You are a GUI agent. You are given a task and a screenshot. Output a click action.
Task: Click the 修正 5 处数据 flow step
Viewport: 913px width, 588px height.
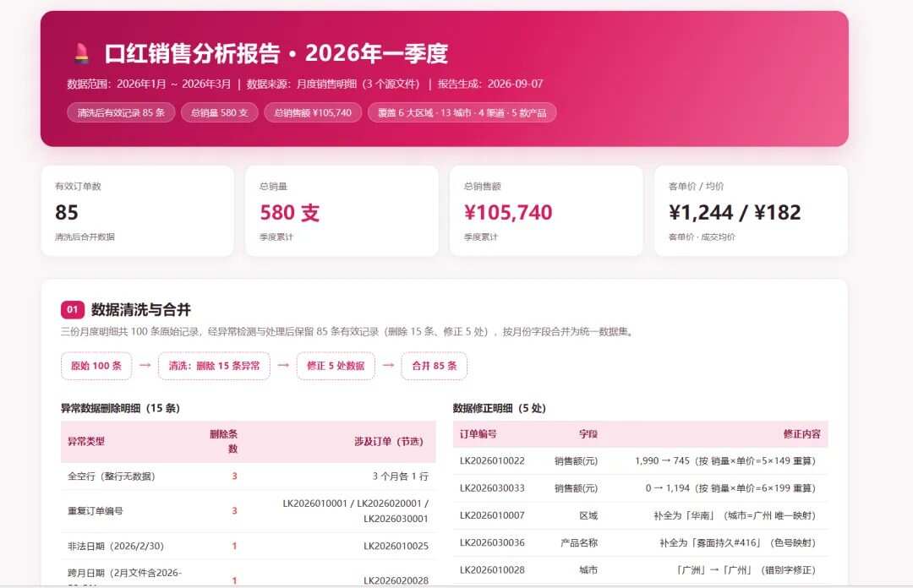(336, 366)
